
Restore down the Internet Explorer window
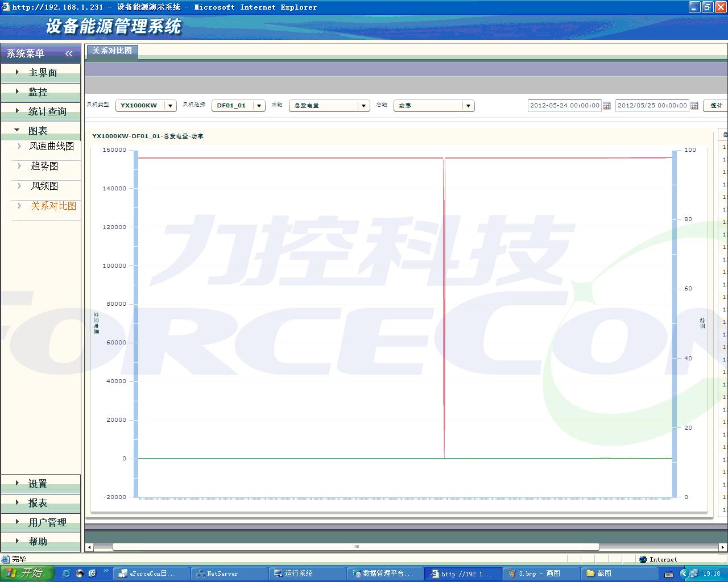(x=708, y=7)
